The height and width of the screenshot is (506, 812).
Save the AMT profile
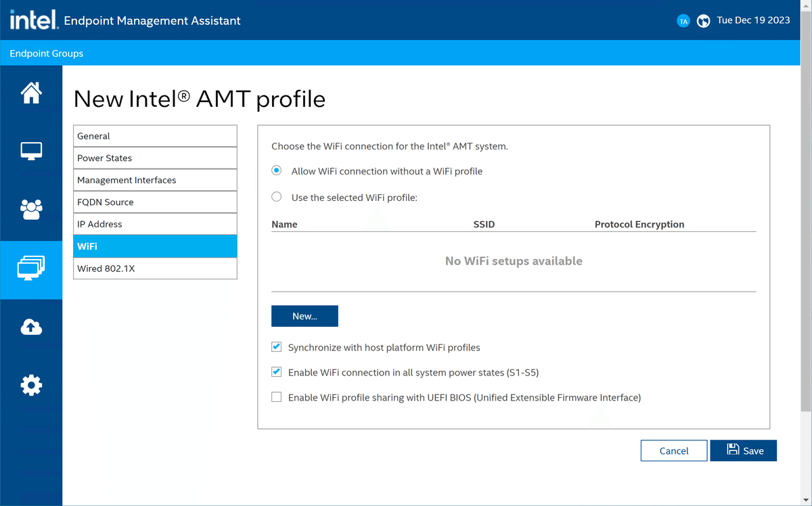[x=744, y=451]
